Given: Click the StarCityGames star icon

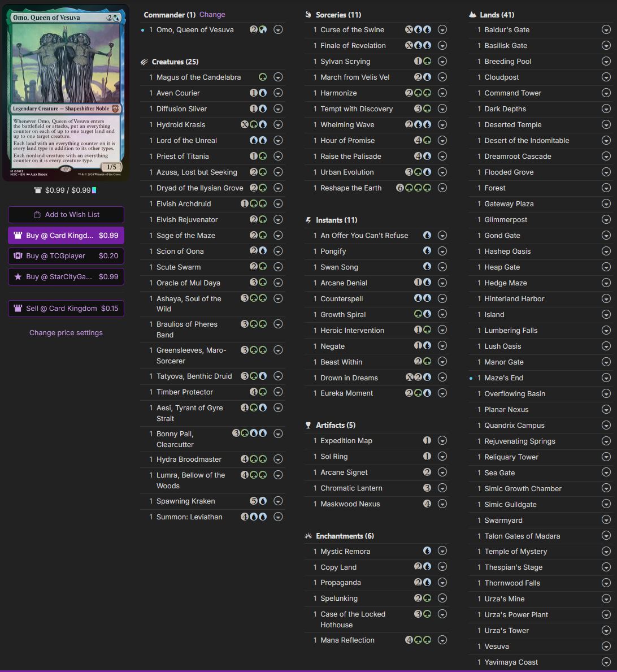Looking at the screenshot, I should point(18,276).
